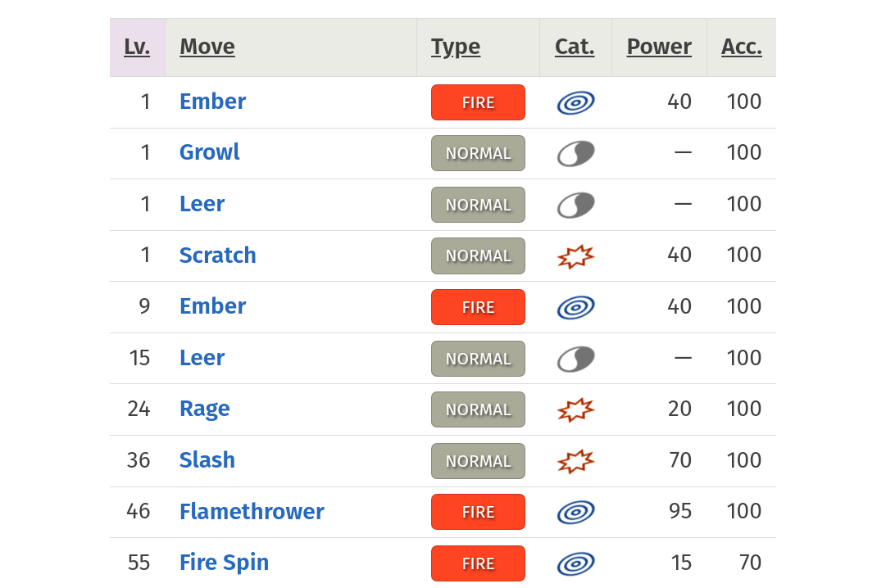
Task: Click the physical category icon in the Scratch row
Action: click(x=575, y=256)
